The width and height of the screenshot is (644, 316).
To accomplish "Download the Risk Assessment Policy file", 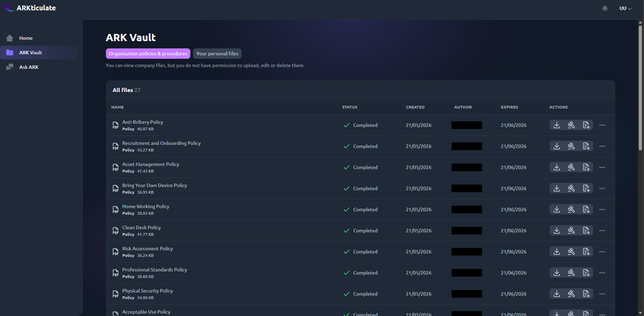I will (557, 252).
